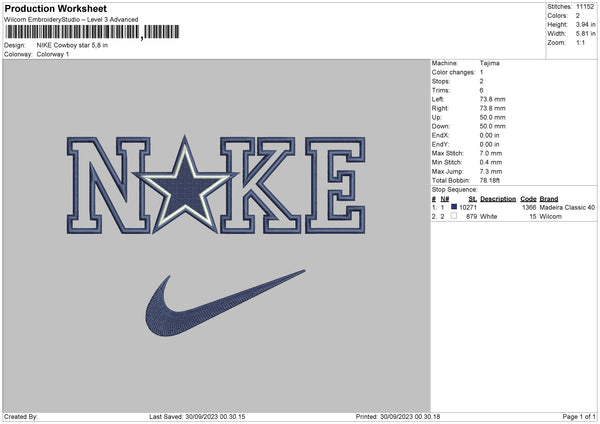Click the navy blue thread color swatch
600x424 pixels.
pyautogui.click(x=454, y=207)
